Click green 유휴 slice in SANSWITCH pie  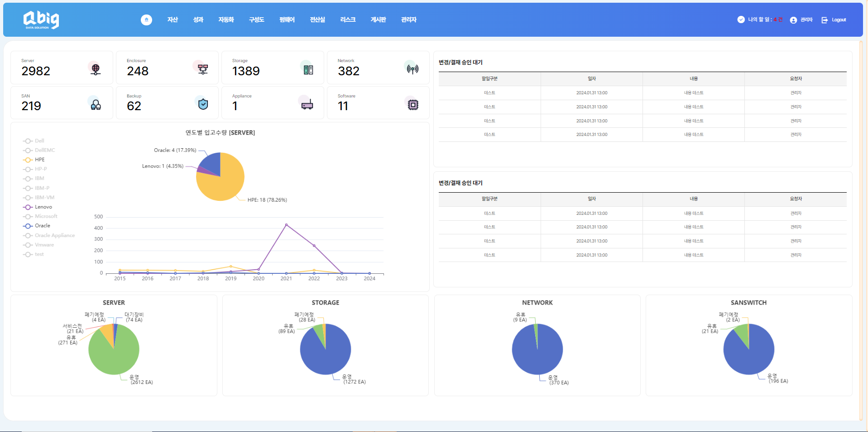743,333
